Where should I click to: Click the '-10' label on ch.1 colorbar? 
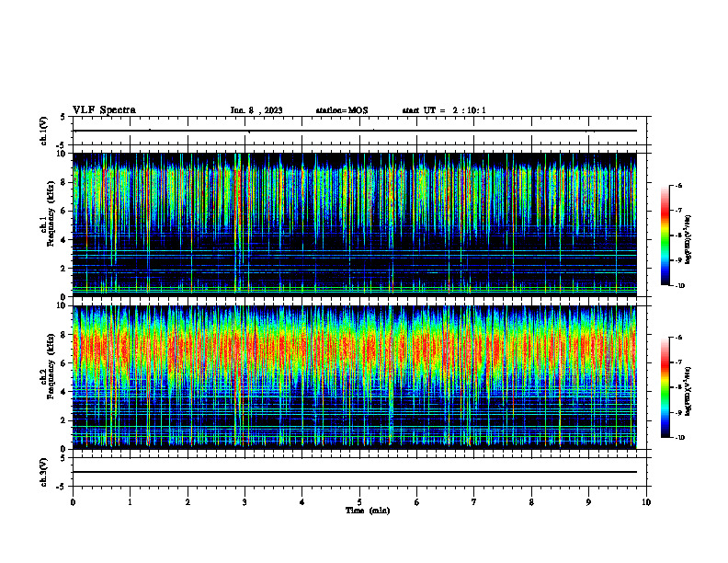[680, 286]
